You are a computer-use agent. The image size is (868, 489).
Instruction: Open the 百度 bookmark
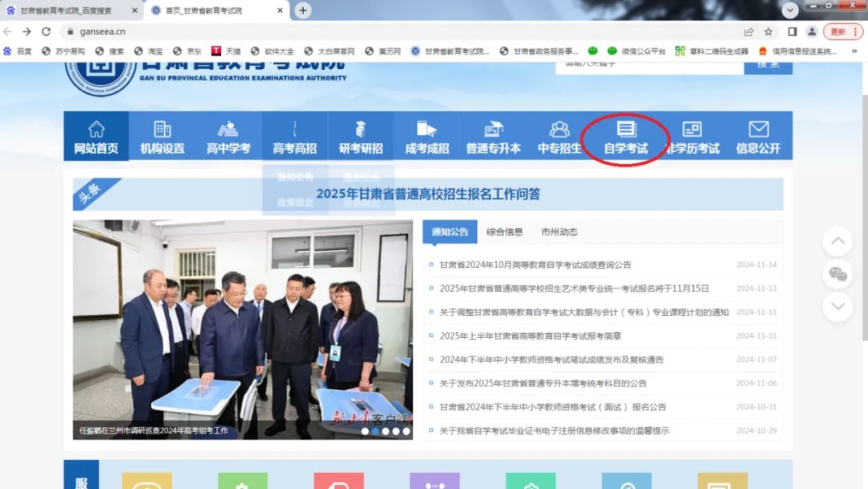(x=18, y=51)
